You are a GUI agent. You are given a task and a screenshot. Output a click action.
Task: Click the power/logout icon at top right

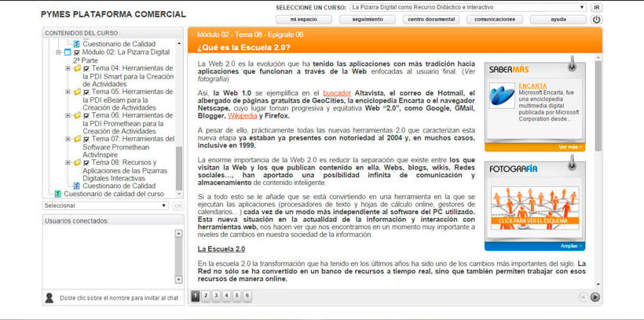click(x=597, y=20)
